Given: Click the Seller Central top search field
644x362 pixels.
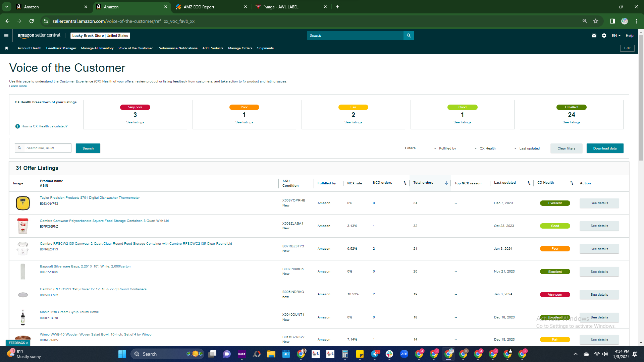Looking at the screenshot, I should tap(355, 36).
